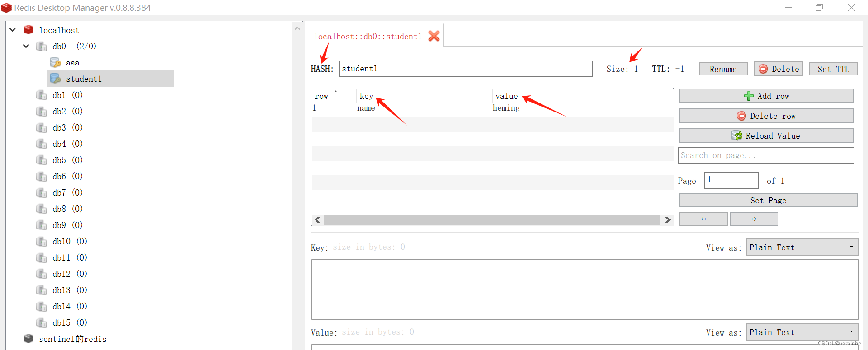Delete the student1 key

click(x=778, y=69)
